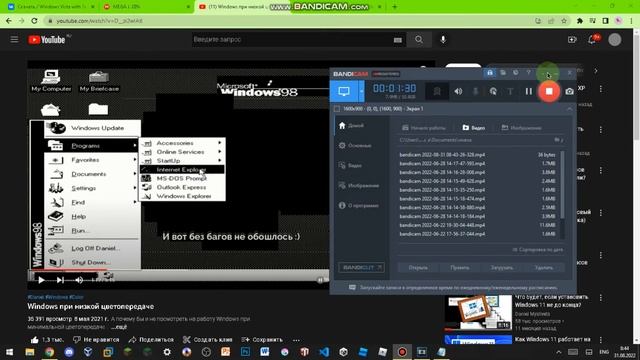Open the YouTube account avatar menu
The height and width of the screenshot is (360, 640).
tap(615, 40)
